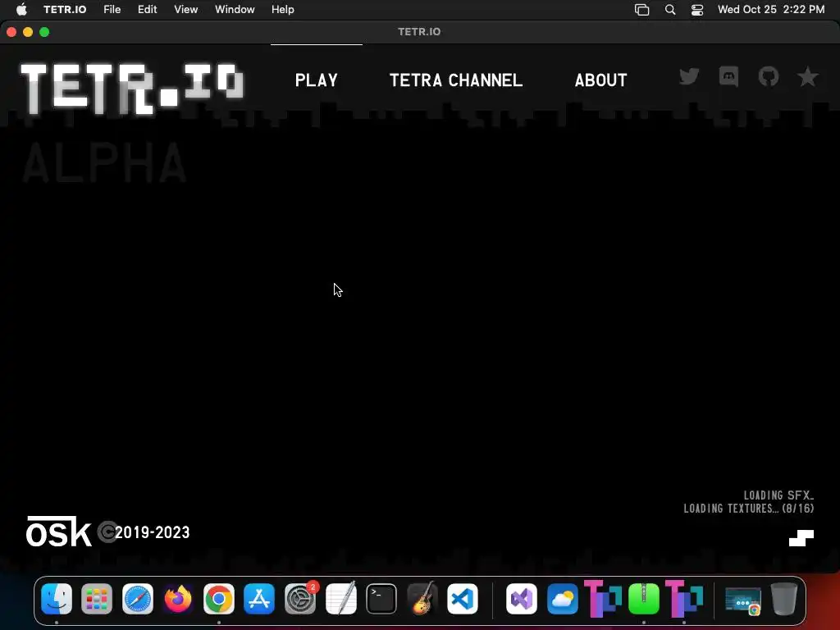The width and height of the screenshot is (840, 630).
Task: Open Trash from the dock
Action: click(x=783, y=599)
